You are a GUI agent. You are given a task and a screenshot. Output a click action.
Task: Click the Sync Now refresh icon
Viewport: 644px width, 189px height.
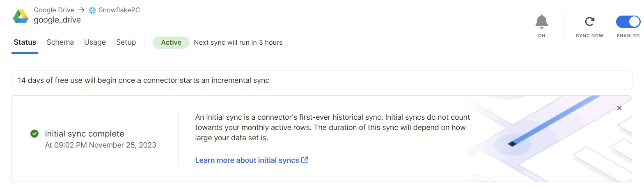pos(590,21)
